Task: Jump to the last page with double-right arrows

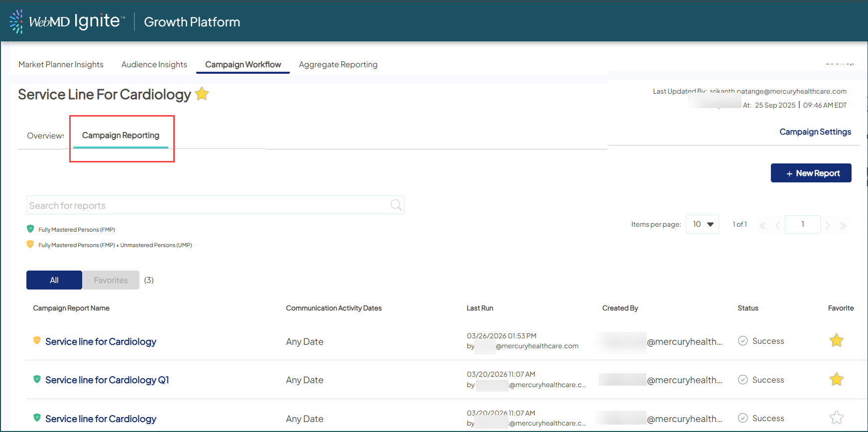Action: pyautogui.click(x=843, y=226)
